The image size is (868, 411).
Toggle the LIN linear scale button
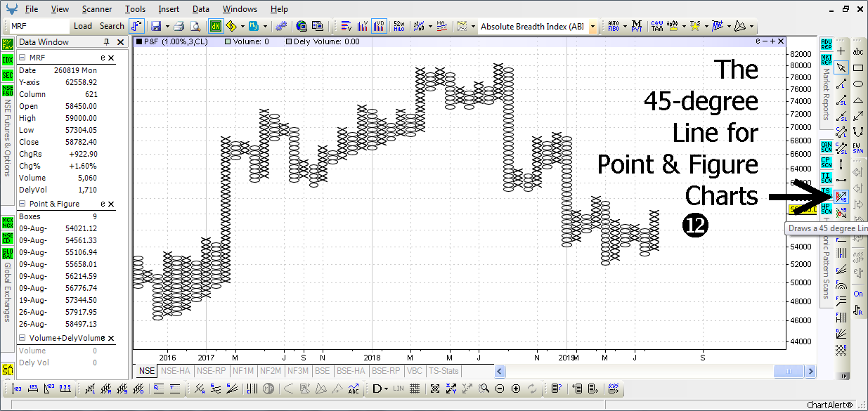click(x=399, y=388)
